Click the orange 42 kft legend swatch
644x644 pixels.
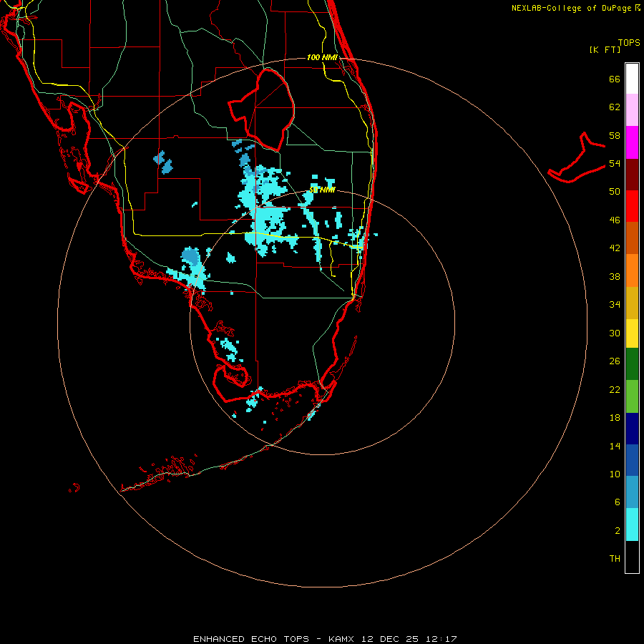click(632, 270)
